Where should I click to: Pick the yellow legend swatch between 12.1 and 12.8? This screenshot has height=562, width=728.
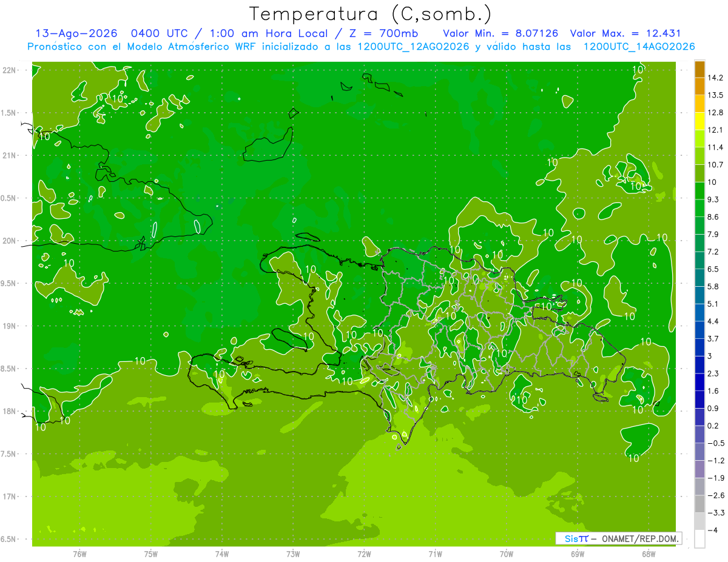(699, 121)
